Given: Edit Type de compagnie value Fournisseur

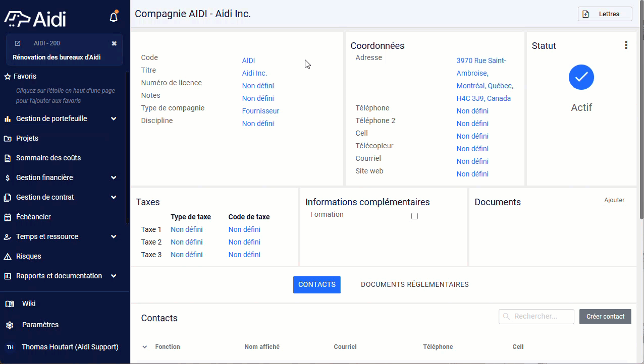Looking at the screenshot, I should click(260, 111).
